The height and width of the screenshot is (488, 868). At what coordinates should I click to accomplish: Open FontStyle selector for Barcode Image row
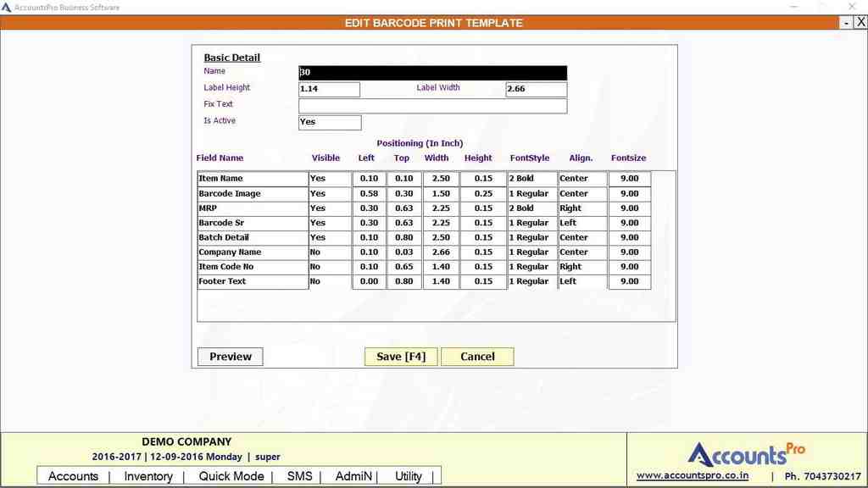[x=532, y=194]
